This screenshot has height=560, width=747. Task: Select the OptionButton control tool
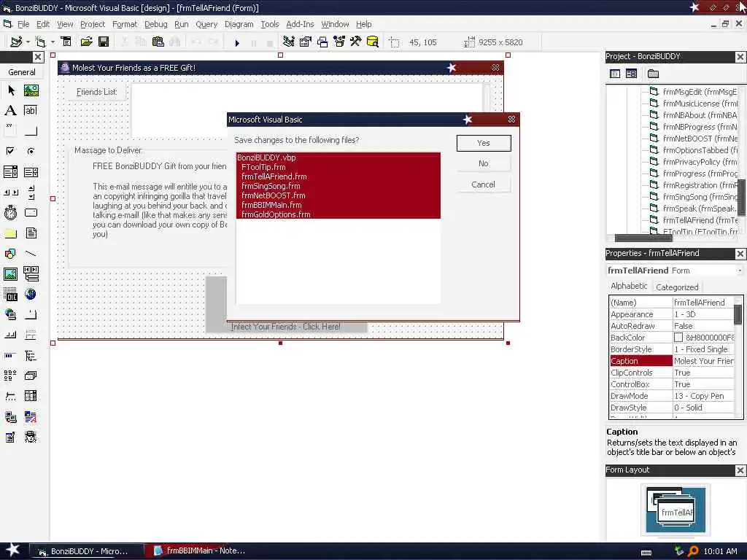coord(31,152)
